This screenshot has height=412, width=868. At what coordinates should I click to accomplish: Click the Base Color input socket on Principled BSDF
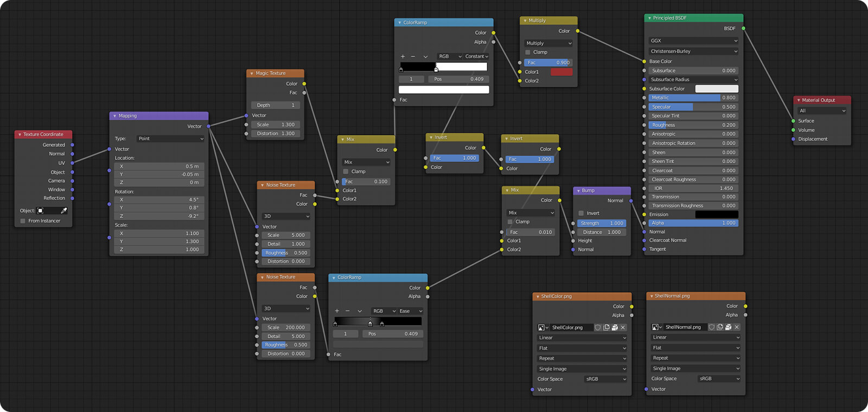point(644,61)
